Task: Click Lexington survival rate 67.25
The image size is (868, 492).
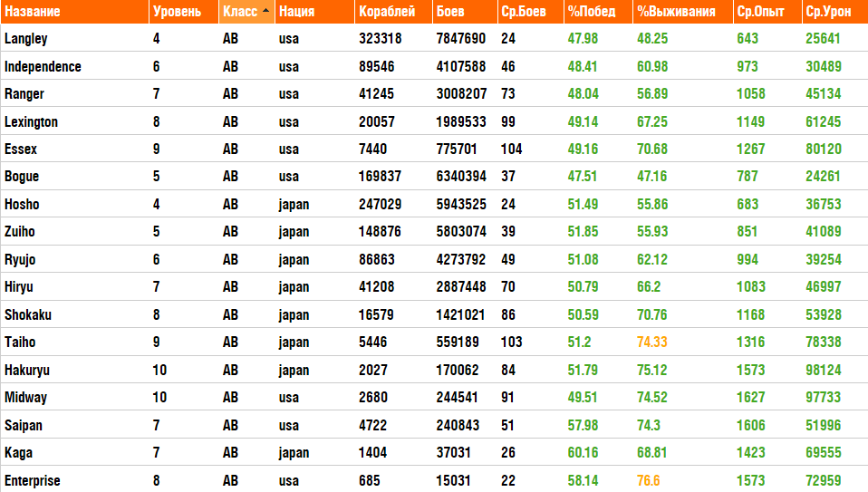Action: [652, 121]
